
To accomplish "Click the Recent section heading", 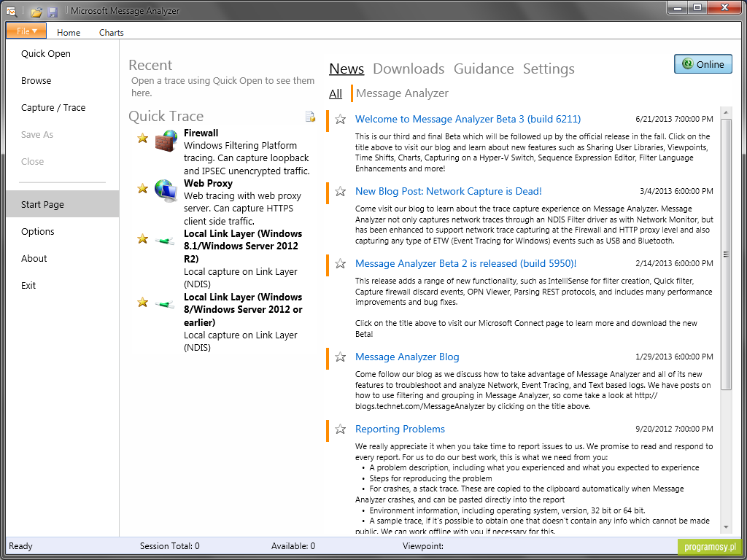I will [x=150, y=65].
